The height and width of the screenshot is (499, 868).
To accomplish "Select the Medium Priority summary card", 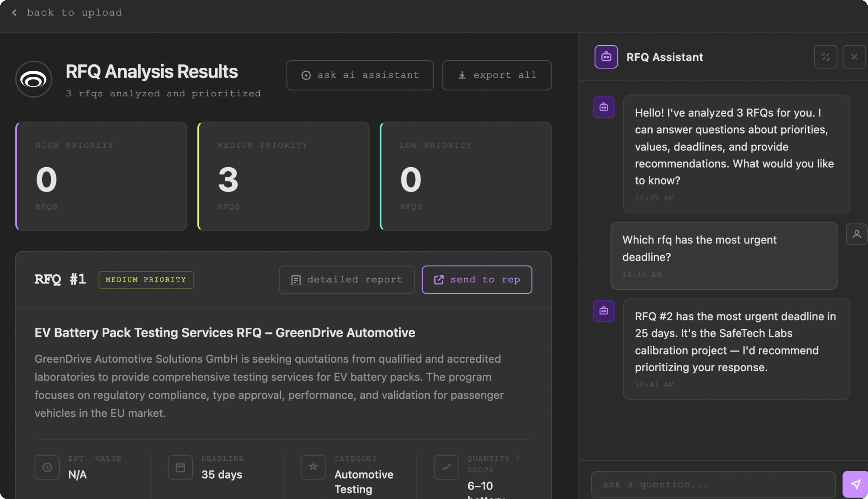I will click(x=284, y=176).
